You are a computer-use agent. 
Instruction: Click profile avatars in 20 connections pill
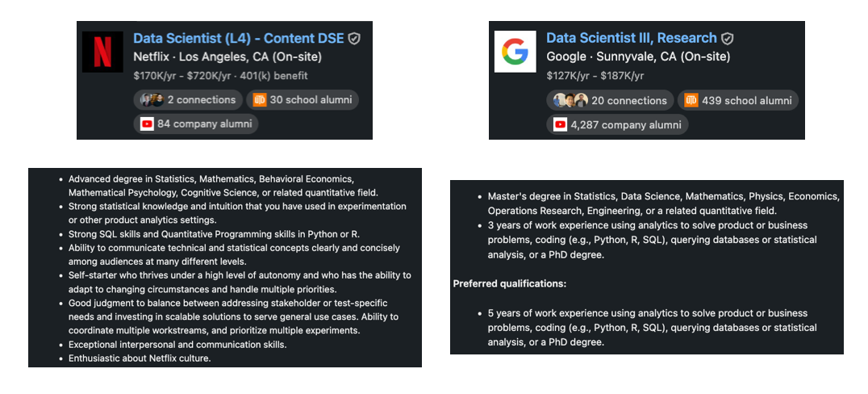[x=570, y=101]
